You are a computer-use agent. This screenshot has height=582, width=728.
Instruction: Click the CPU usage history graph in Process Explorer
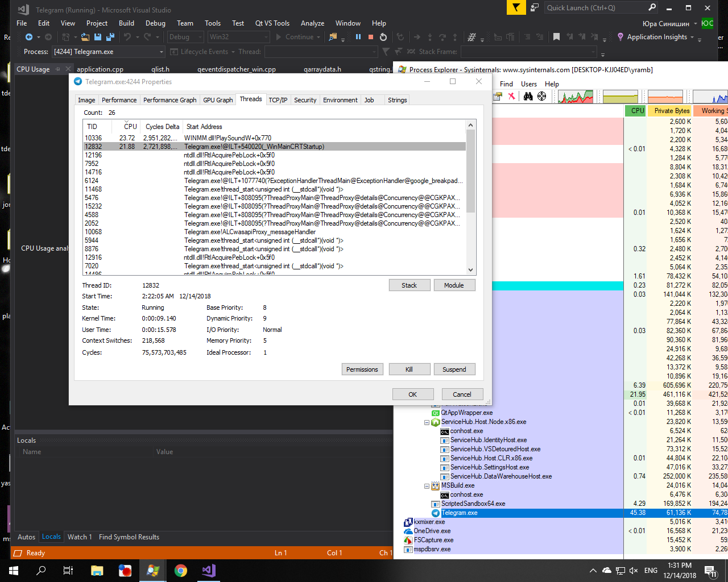[576, 97]
